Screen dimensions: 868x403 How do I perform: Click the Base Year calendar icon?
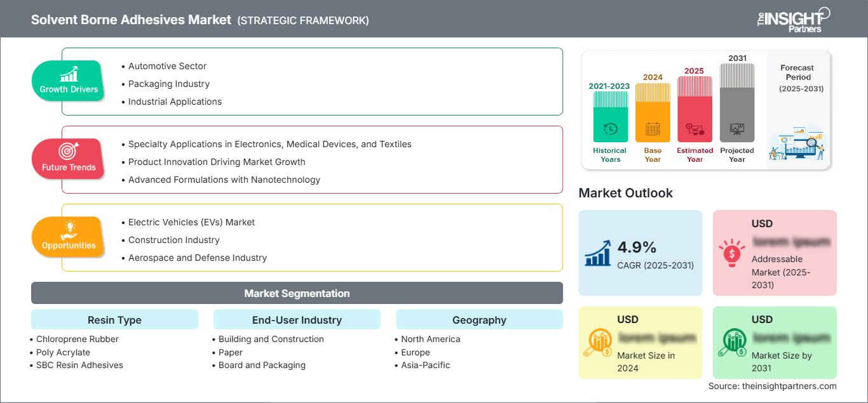click(x=653, y=129)
